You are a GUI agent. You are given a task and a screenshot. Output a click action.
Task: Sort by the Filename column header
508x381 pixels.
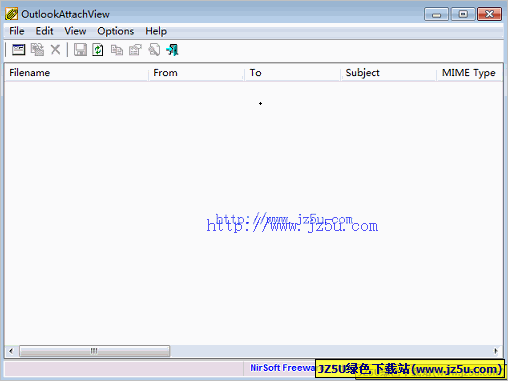[x=76, y=73]
